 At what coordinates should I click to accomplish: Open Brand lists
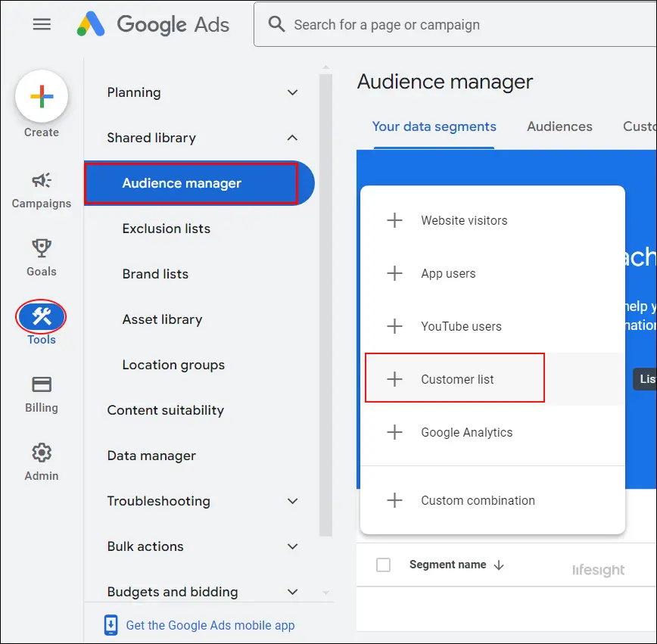click(155, 274)
